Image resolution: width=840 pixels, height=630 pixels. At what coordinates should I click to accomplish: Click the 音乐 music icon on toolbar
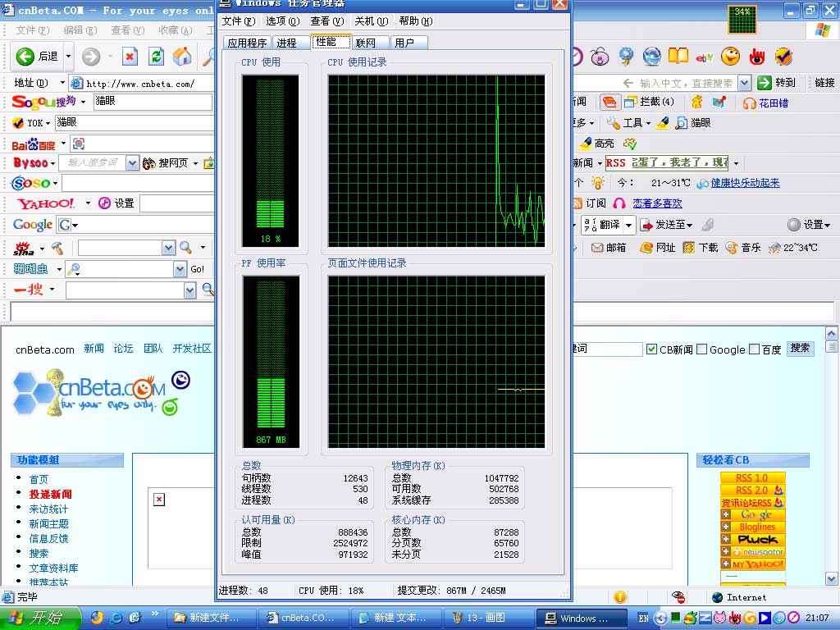coord(731,248)
